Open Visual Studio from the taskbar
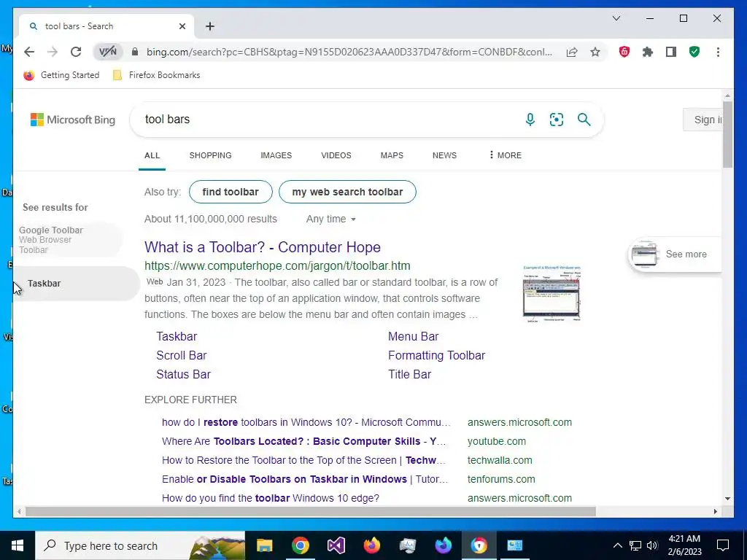 tap(336, 545)
